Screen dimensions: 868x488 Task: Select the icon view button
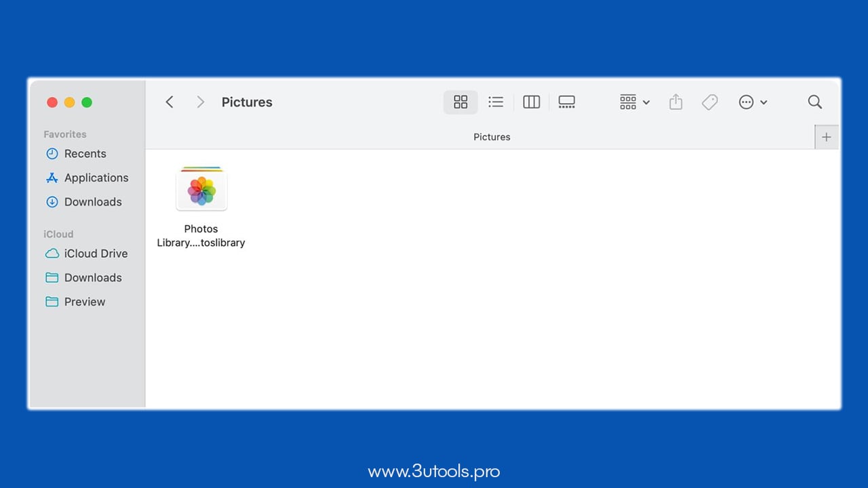(460, 102)
